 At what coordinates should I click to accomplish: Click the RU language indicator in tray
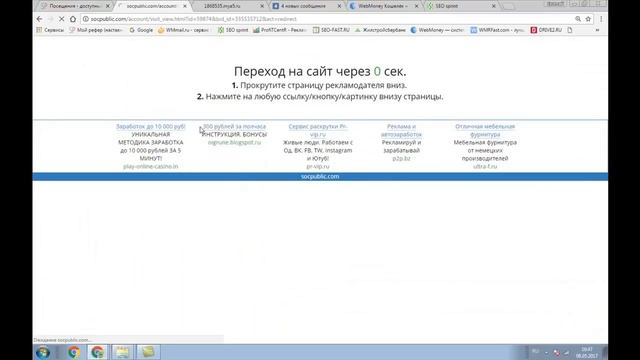535,352
